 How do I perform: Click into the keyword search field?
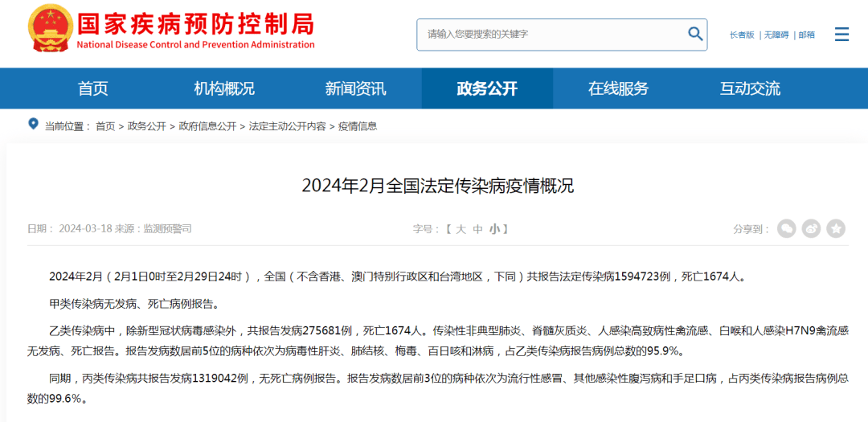coord(551,35)
